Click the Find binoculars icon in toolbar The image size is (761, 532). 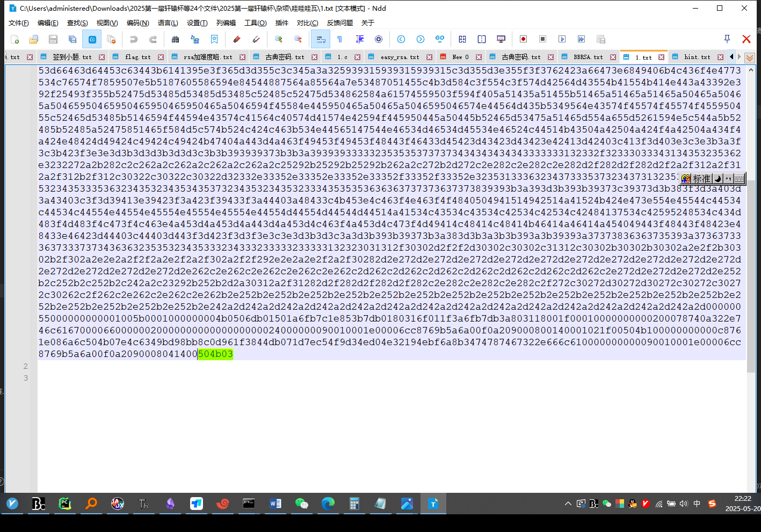[x=175, y=39]
